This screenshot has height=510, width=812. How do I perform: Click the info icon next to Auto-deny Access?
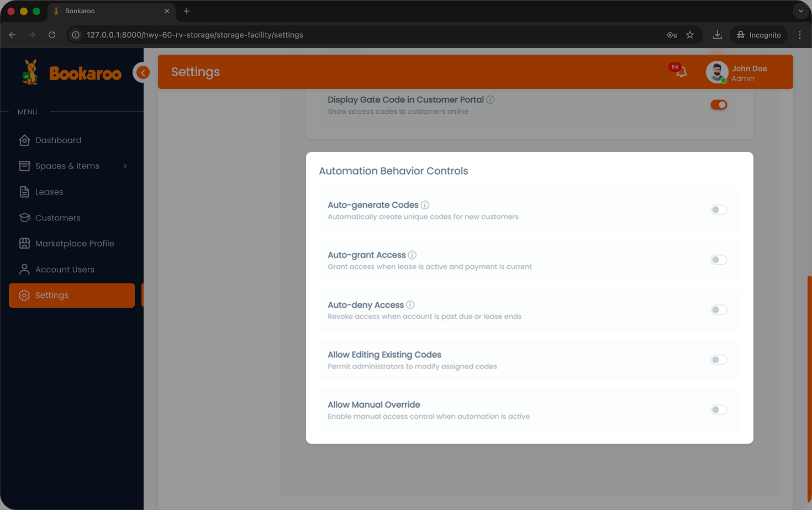coord(410,305)
